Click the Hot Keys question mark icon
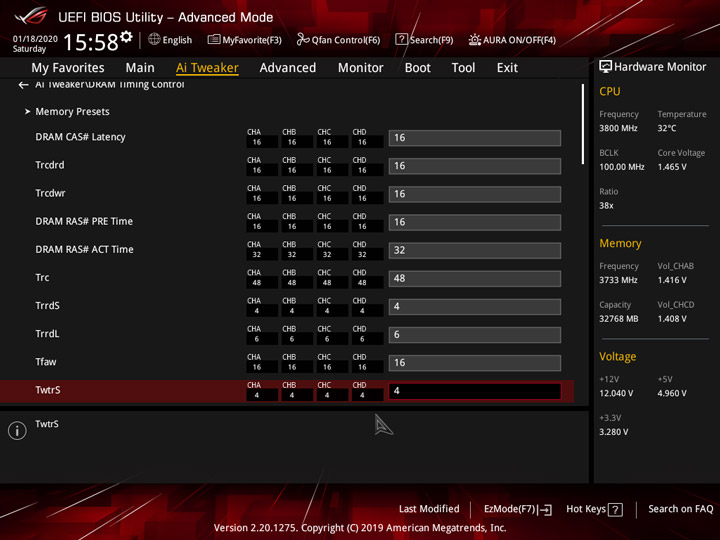720x540 pixels. [x=615, y=510]
